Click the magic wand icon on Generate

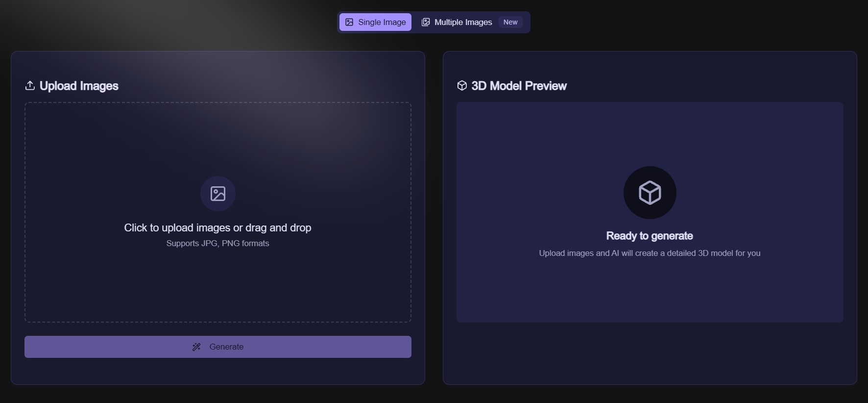pos(196,347)
